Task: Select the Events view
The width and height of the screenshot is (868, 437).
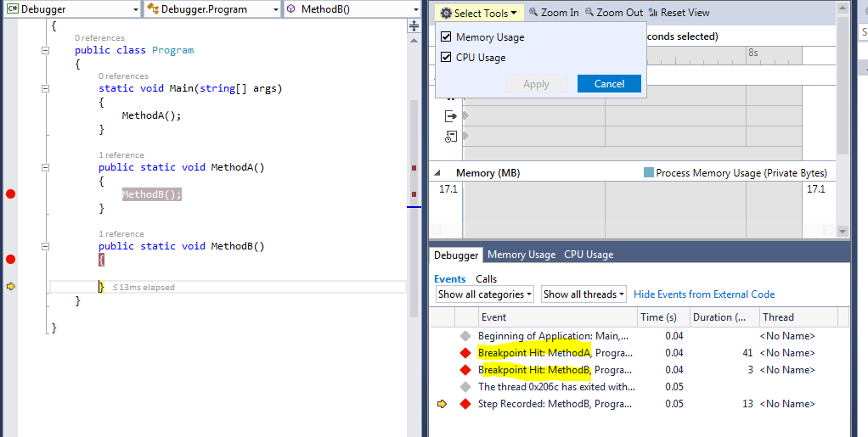Action: (x=449, y=279)
